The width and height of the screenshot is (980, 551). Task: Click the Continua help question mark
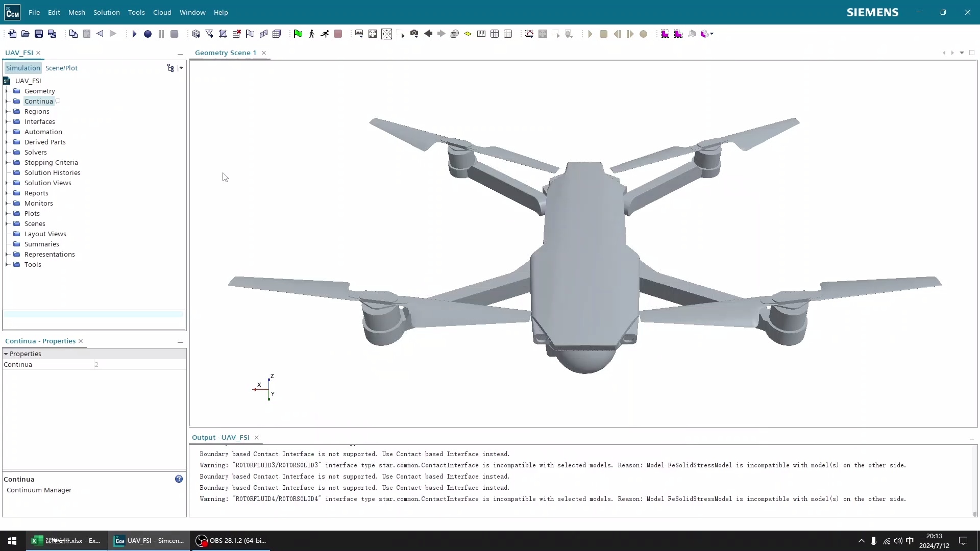pos(179,479)
